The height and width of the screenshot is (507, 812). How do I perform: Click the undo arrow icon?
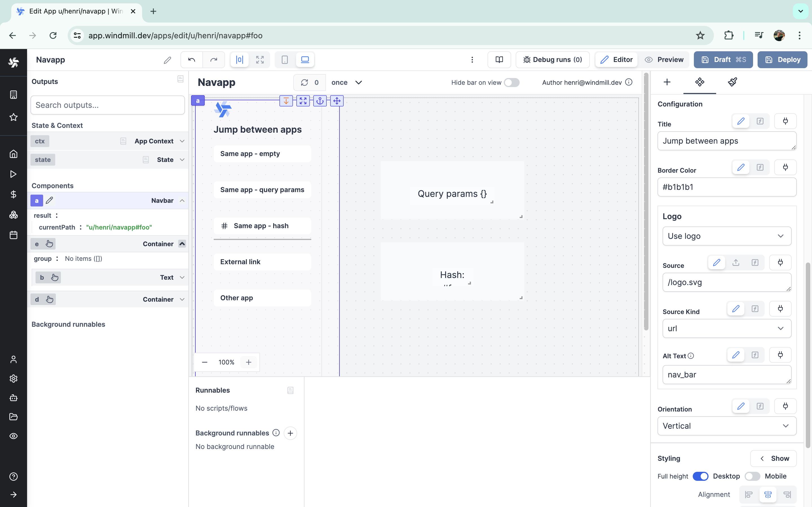click(192, 60)
